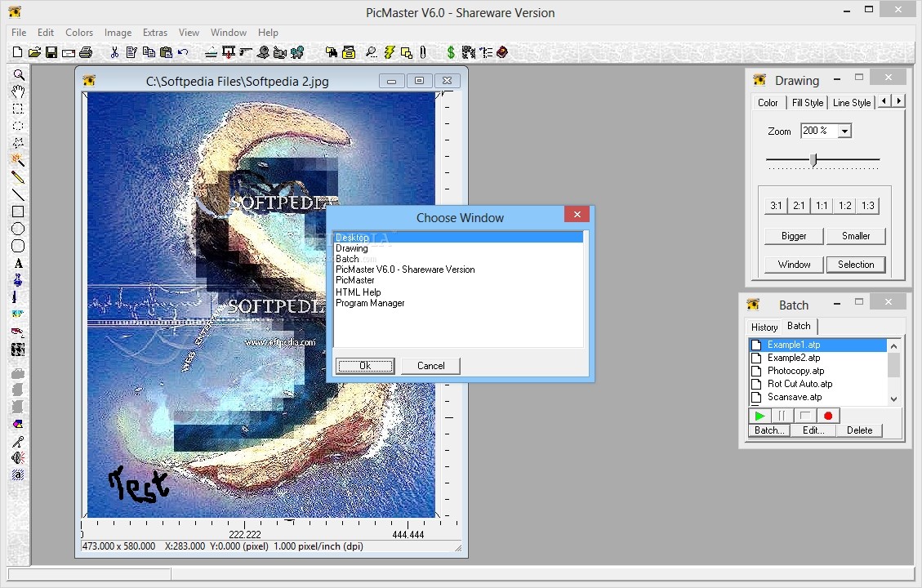922x588 pixels.
Task: Click the lightning bolt toolbar icon
Action: (x=389, y=52)
